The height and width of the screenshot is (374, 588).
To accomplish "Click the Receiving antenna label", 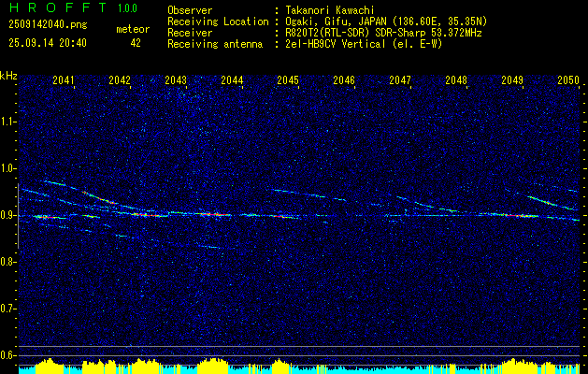I will [215, 44].
